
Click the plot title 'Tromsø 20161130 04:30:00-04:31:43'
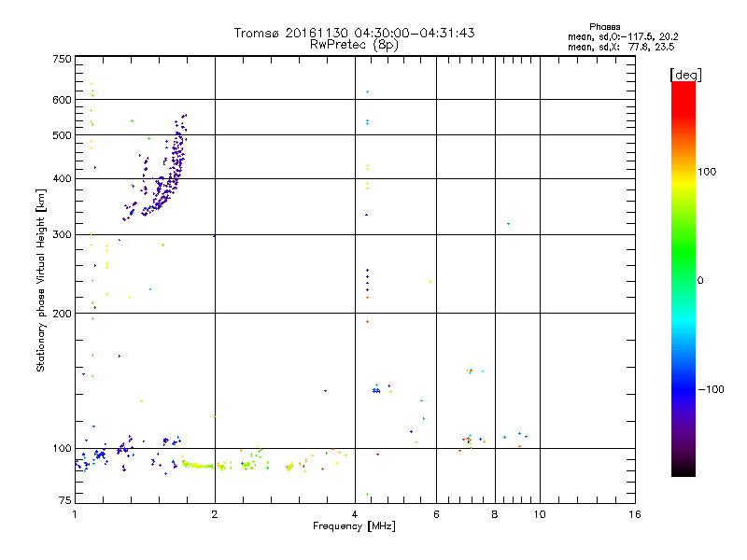click(x=354, y=33)
